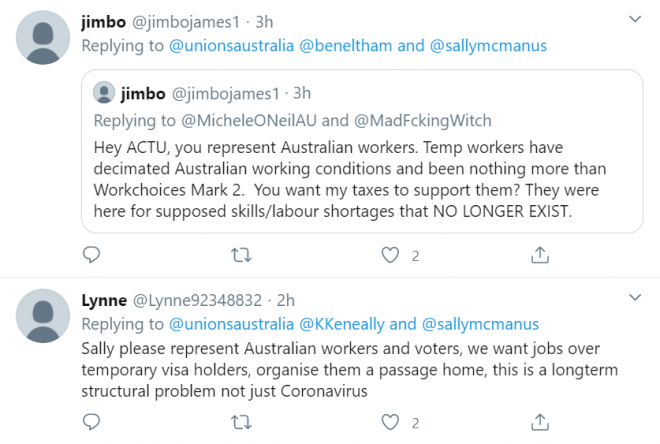Open @sallymcmanus mention in Lynne's reply
The image size is (660, 444).
480,324
